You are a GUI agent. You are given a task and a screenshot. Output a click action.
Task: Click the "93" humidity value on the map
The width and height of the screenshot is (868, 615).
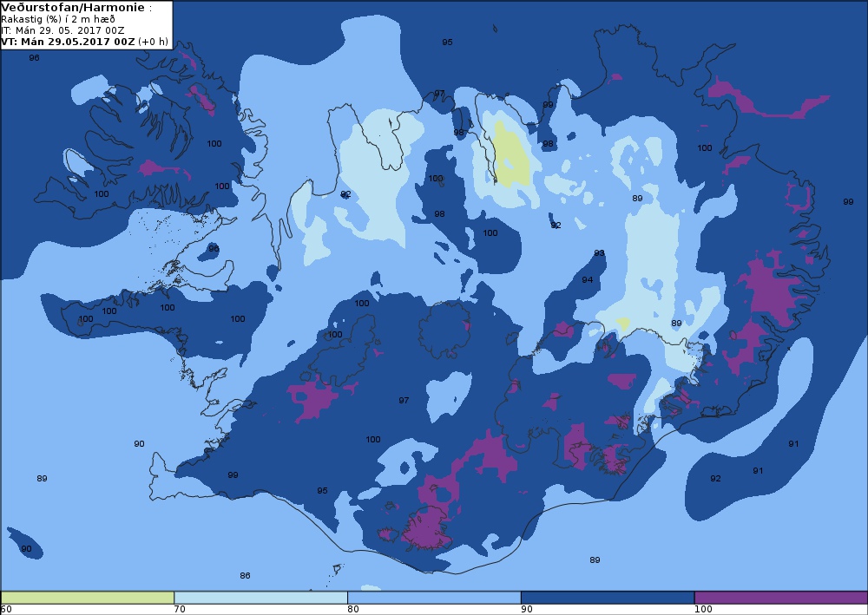click(x=600, y=252)
